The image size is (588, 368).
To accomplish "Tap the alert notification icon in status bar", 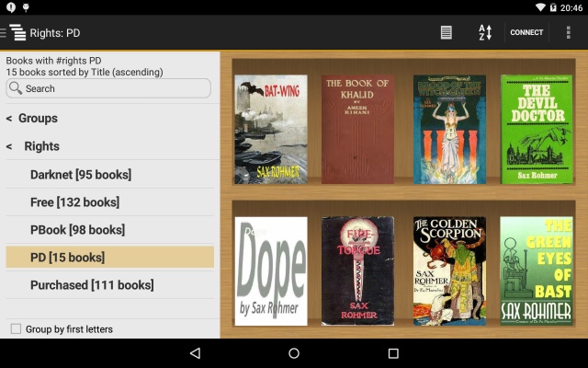I will tap(11, 7).
